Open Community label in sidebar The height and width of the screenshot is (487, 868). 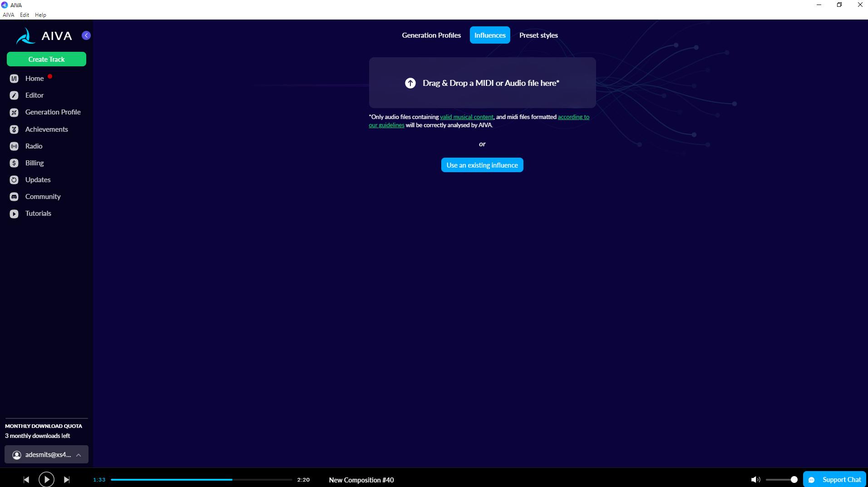(43, 197)
